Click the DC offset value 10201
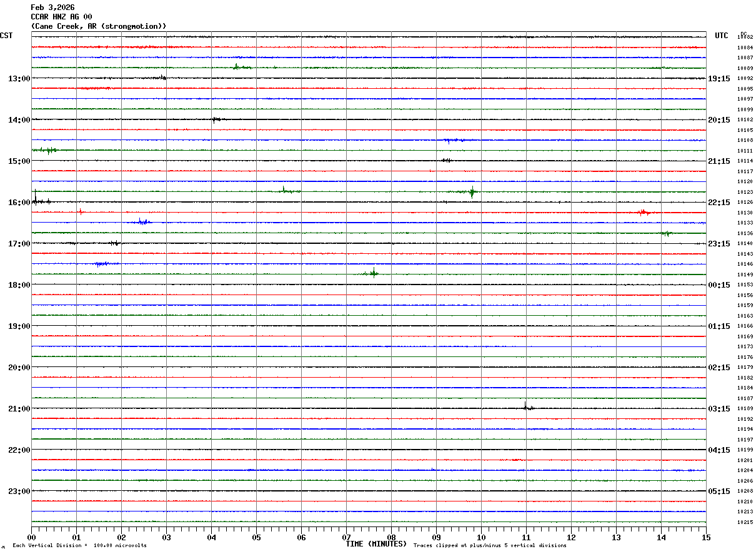Viewport: 756px width, 554px height. [745, 460]
